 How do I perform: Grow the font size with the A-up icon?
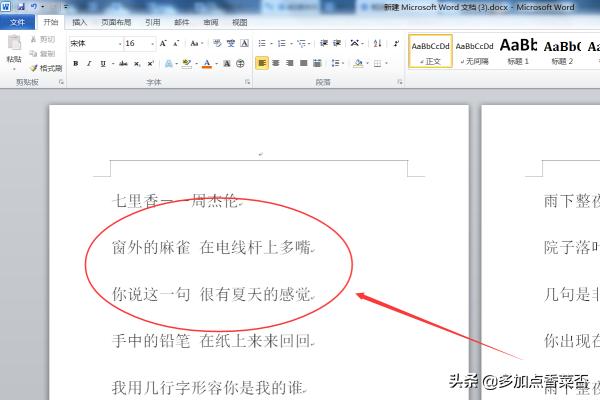(163, 43)
